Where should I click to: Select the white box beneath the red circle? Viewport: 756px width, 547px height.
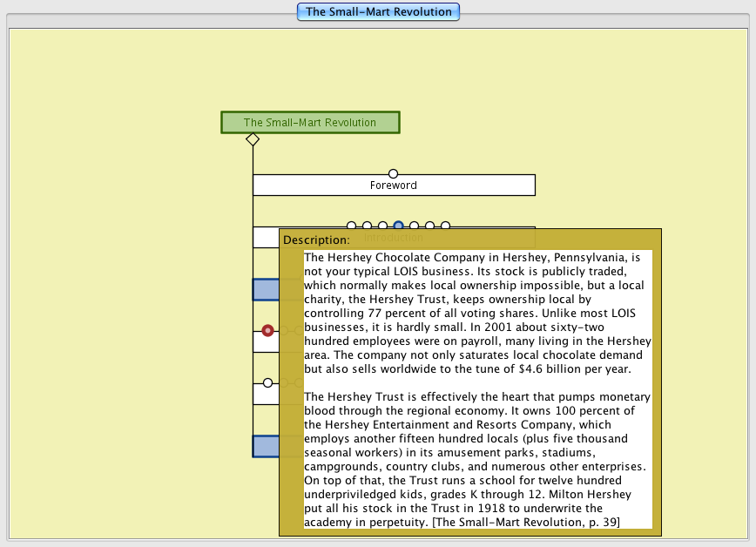[x=265, y=342]
